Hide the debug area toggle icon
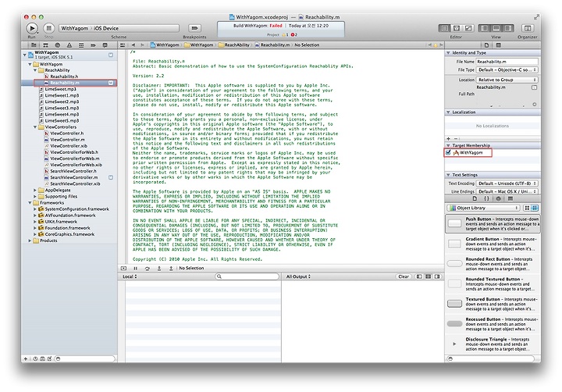Image resolution: width=562 pixels, height=392 pixels. point(123,269)
